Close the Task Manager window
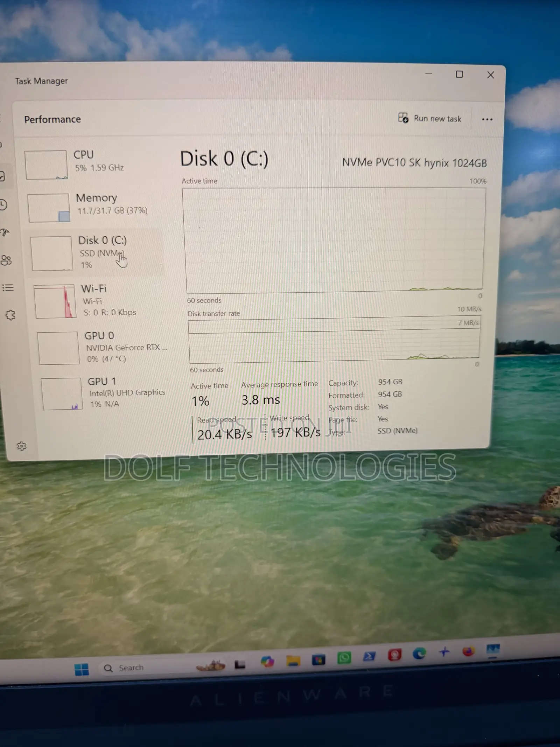The image size is (560, 747). [x=491, y=75]
